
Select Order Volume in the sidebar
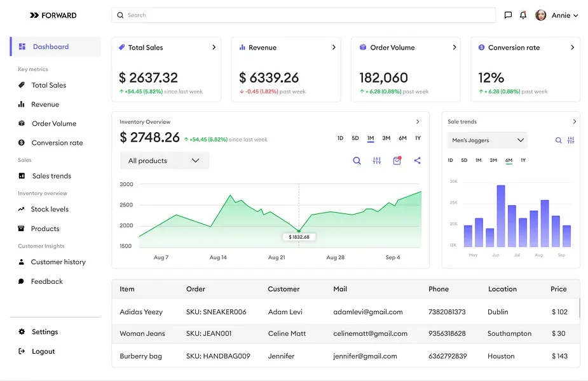tap(54, 123)
